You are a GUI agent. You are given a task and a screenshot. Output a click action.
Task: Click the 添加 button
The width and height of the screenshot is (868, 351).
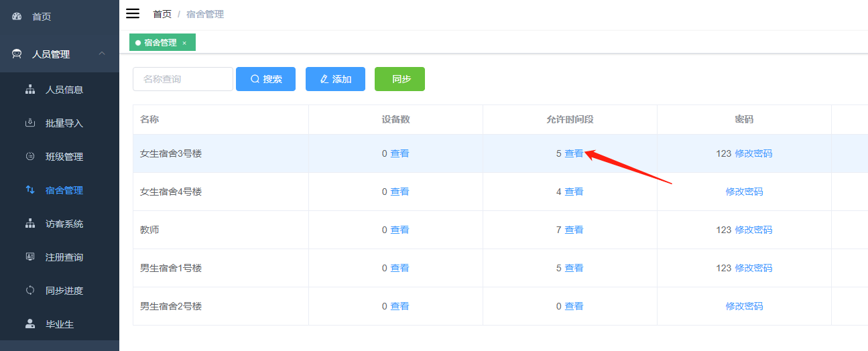[335, 79]
